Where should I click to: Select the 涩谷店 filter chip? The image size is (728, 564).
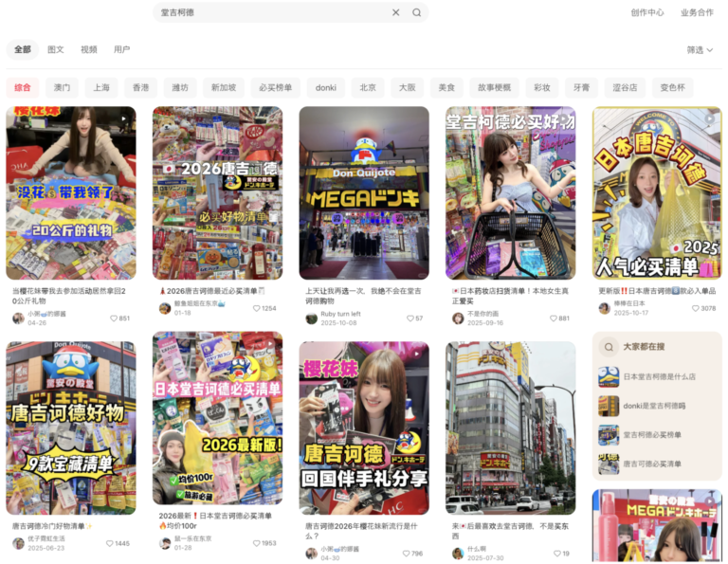point(625,87)
